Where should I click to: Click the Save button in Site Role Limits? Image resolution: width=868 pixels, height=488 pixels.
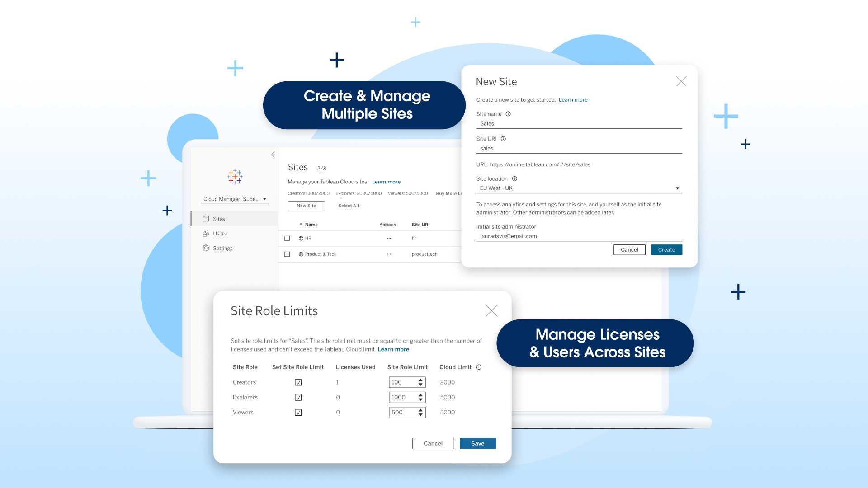477,443
